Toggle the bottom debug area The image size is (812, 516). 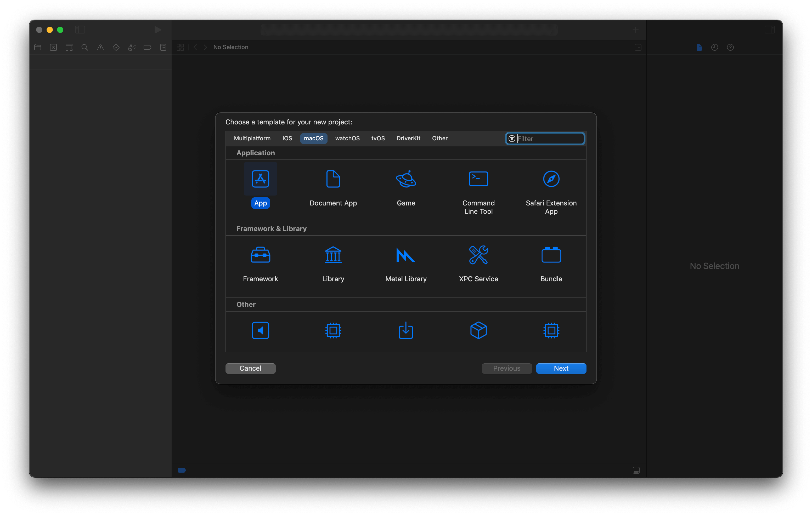636,470
